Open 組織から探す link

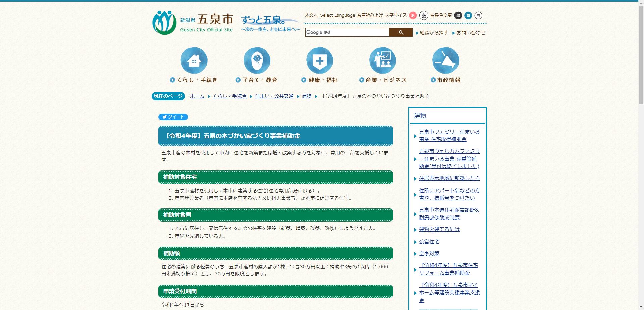click(434, 33)
